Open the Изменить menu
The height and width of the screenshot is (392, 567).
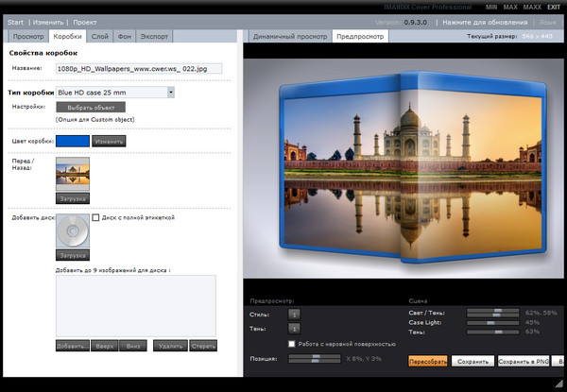(48, 21)
